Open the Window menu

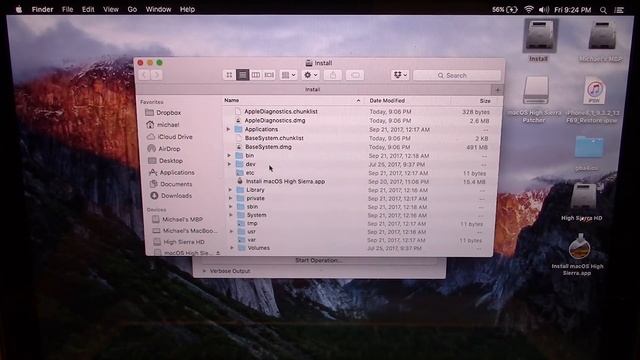(x=158, y=9)
